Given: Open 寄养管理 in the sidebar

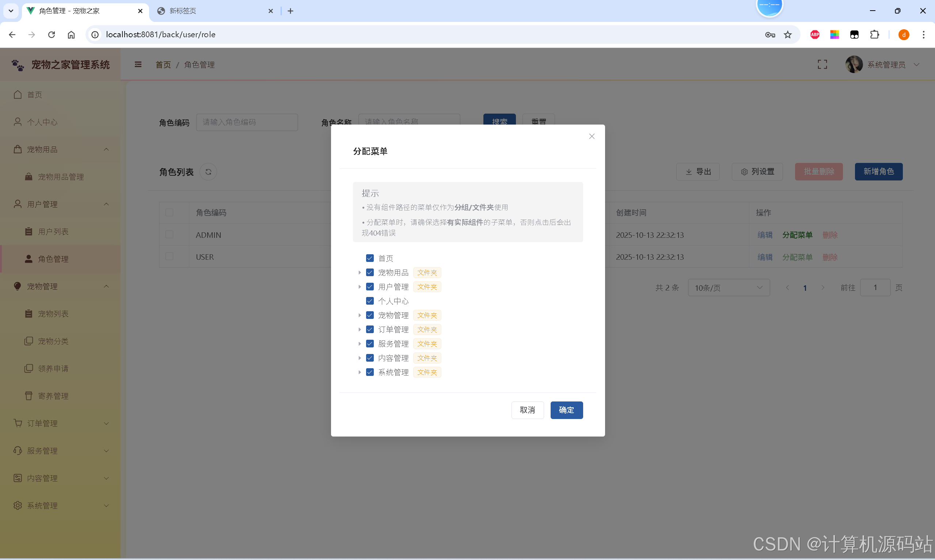Looking at the screenshot, I should tap(60, 396).
